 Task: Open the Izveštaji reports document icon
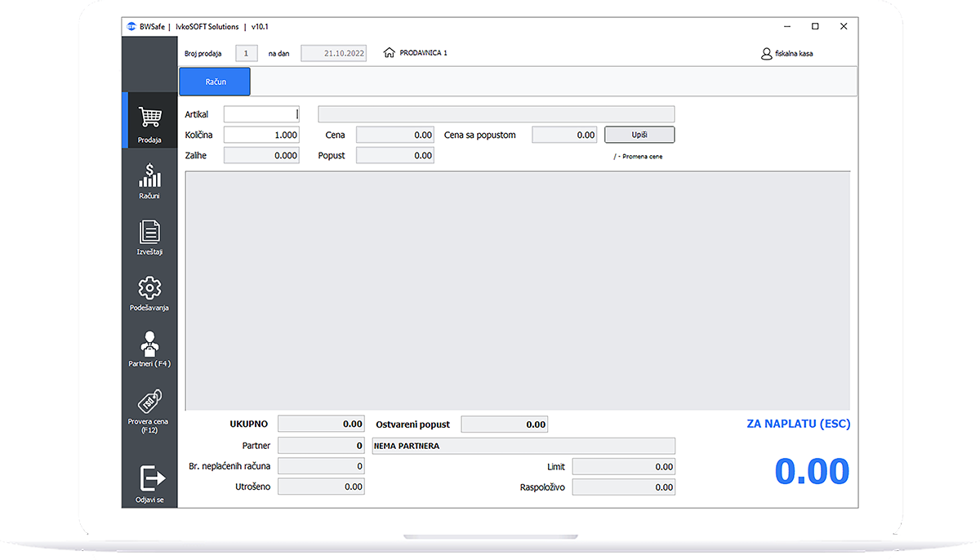click(x=149, y=233)
